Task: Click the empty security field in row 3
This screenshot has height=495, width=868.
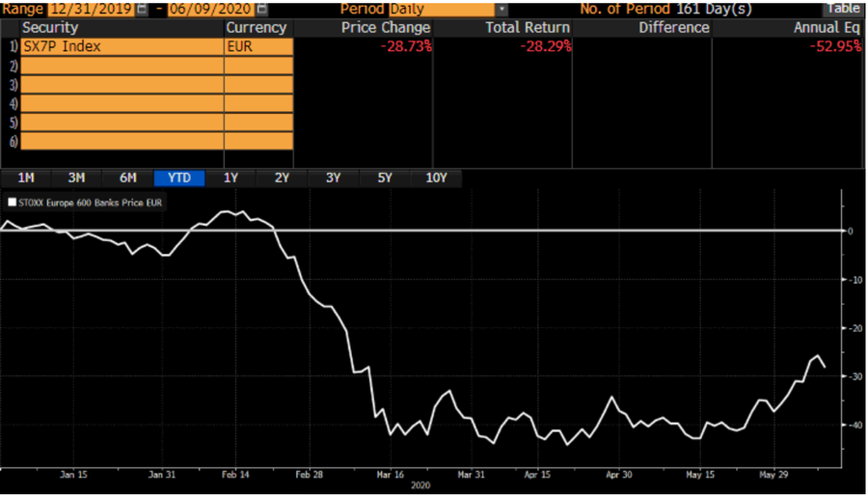Action: pyautogui.click(x=122, y=85)
